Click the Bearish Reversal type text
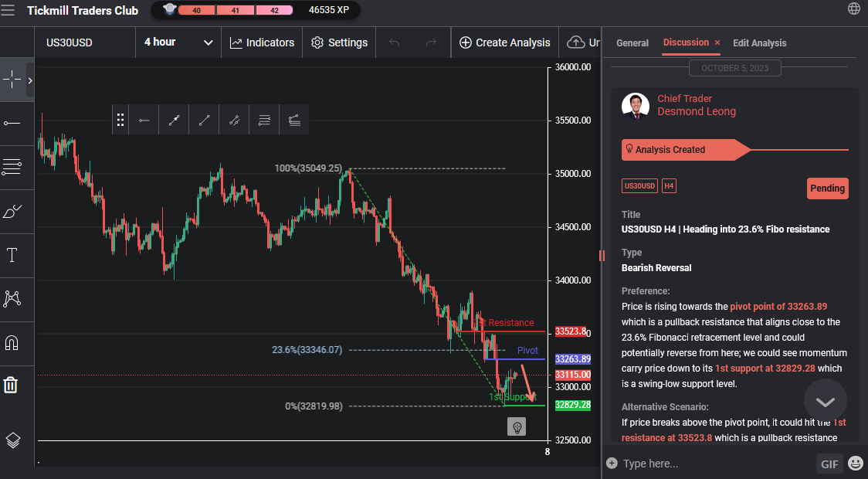The height and width of the screenshot is (479, 868). pyautogui.click(x=656, y=268)
